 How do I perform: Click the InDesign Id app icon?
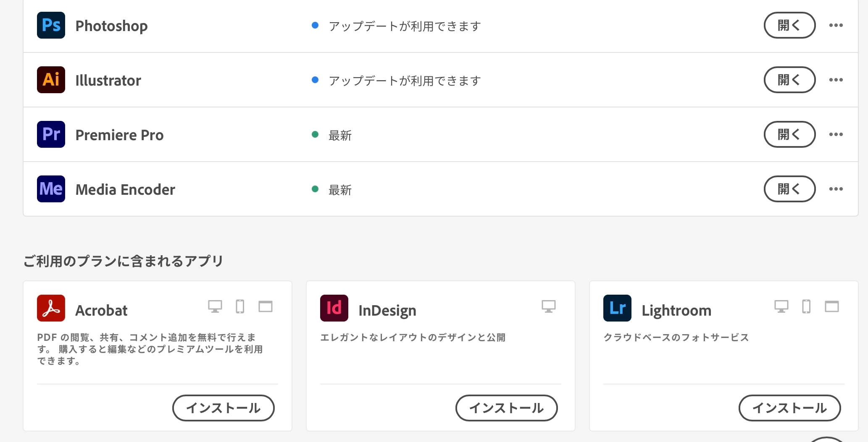(x=334, y=308)
